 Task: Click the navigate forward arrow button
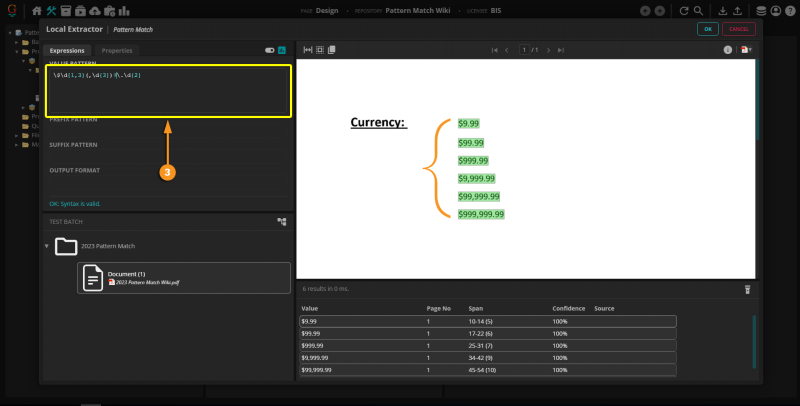[x=660, y=11]
